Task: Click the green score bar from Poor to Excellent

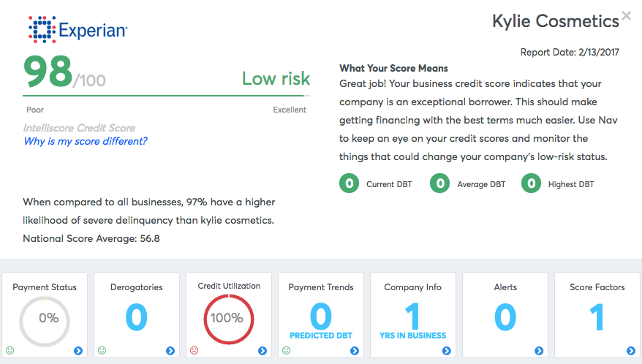Action: pos(166,96)
